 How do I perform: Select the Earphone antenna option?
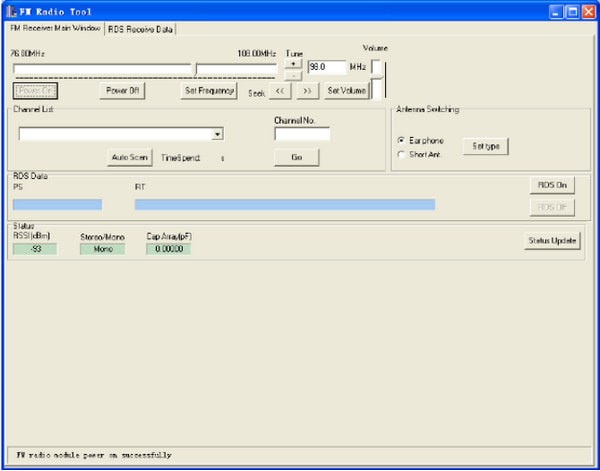click(x=402, y=141)
